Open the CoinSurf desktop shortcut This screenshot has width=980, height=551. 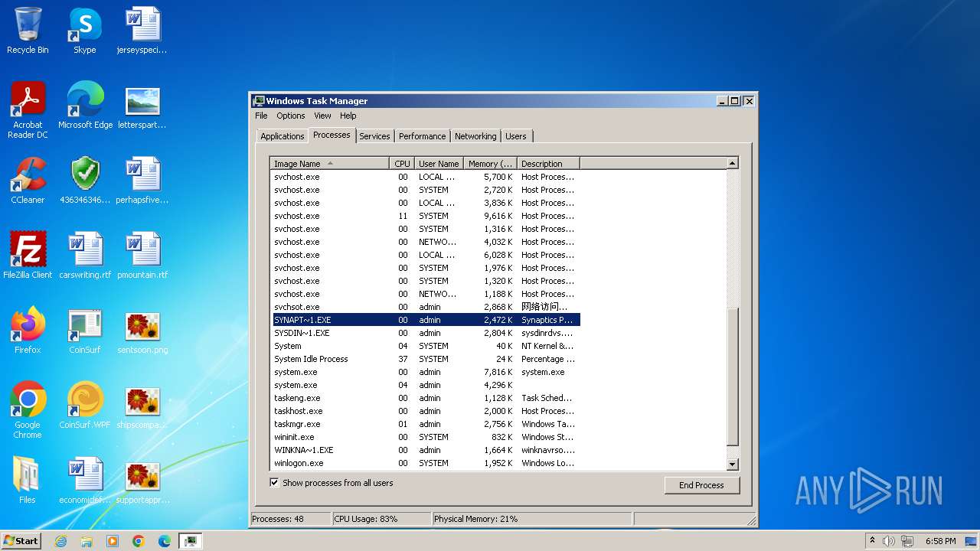(85, 331)
